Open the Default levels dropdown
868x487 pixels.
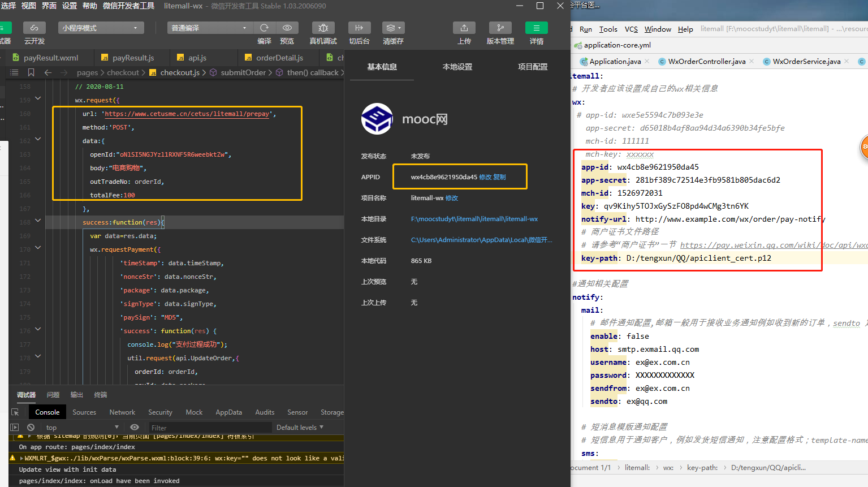[300, 428]
